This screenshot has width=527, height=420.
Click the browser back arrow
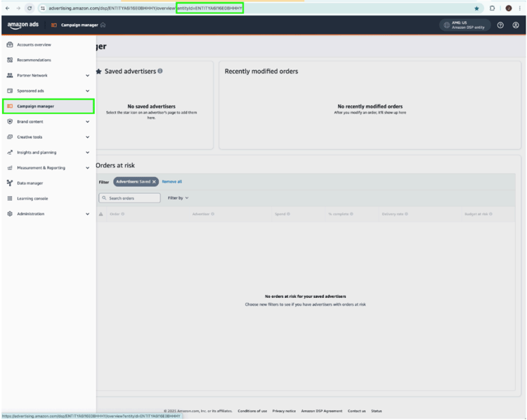click(x=8, y=8)
